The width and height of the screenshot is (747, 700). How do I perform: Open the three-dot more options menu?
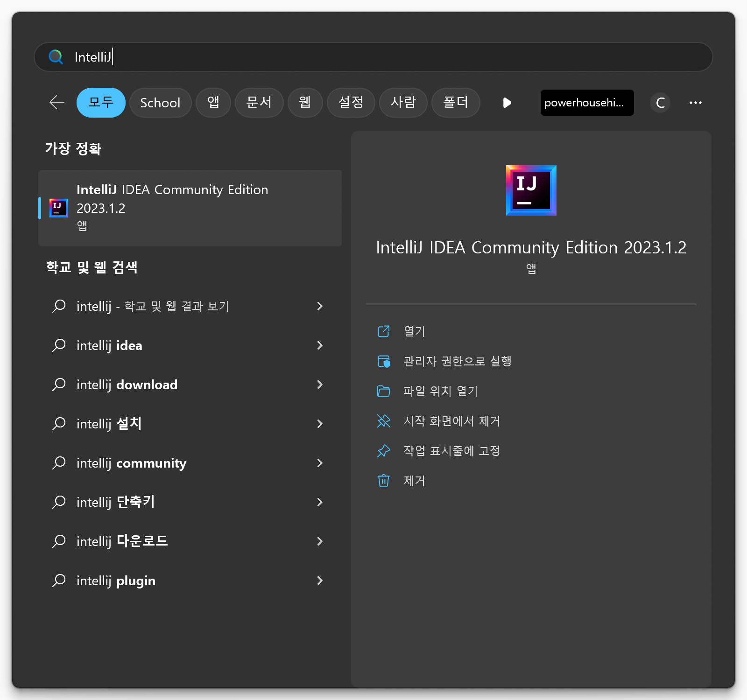coord(696,103)
